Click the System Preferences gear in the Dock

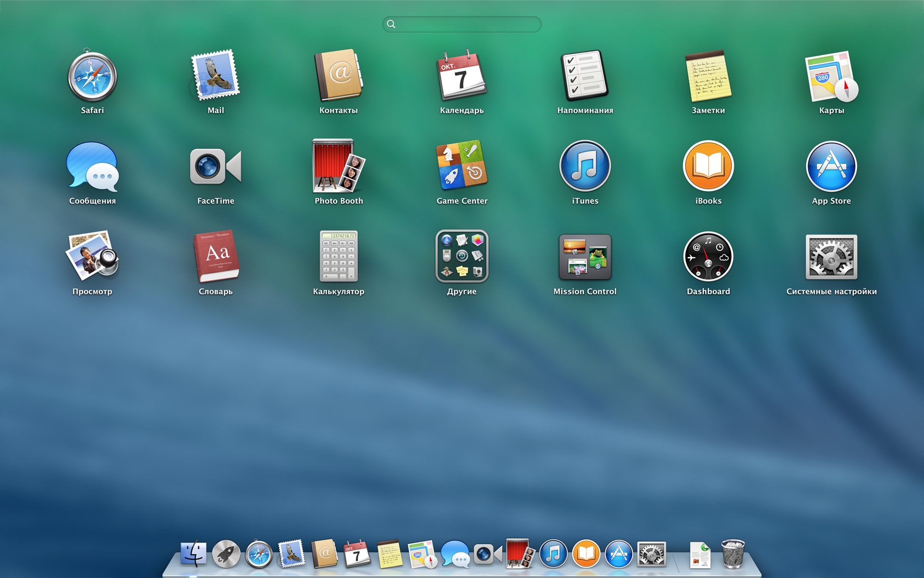652,554
